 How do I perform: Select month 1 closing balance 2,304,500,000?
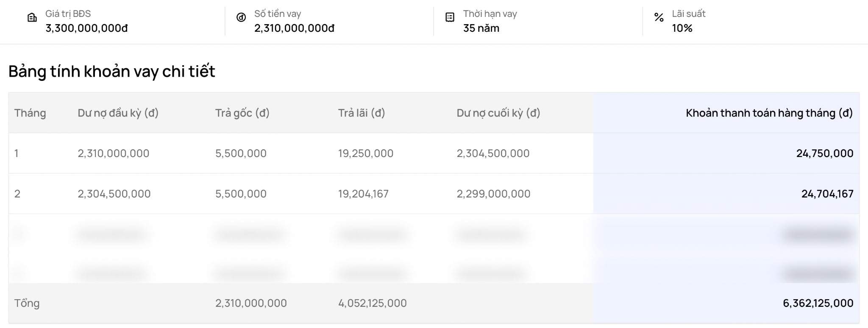(493, 153)
